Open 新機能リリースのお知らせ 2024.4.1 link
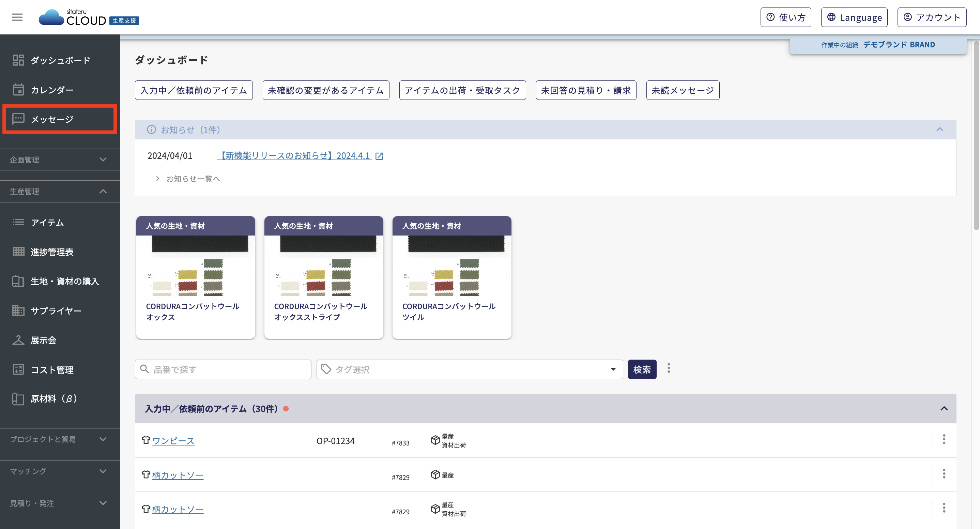 [294, 156]
